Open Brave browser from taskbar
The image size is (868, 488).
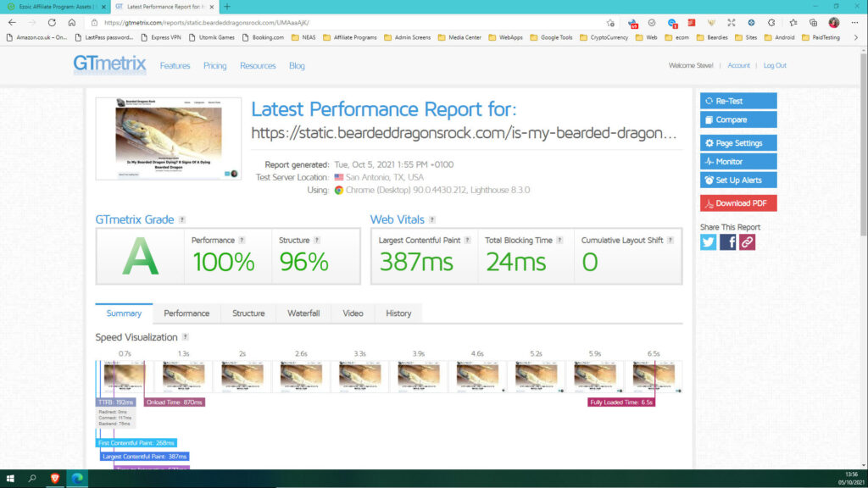click(55, 479)
